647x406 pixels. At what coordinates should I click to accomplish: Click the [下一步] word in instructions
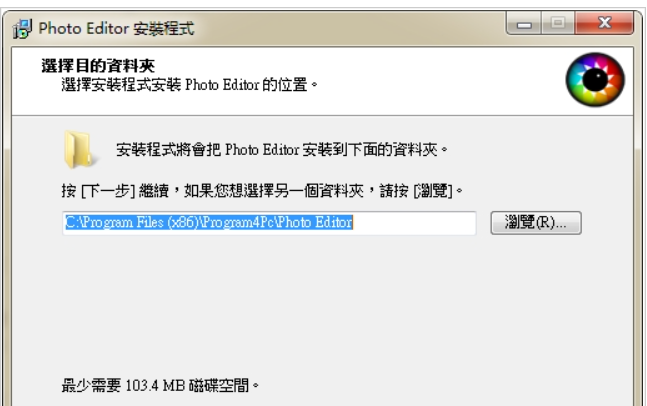tap(108, 191)
